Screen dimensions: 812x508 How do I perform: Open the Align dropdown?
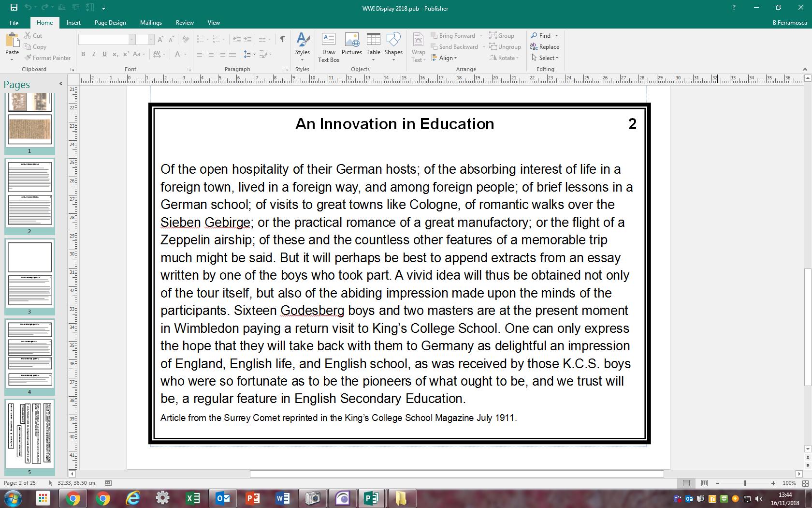pos(444,58)
